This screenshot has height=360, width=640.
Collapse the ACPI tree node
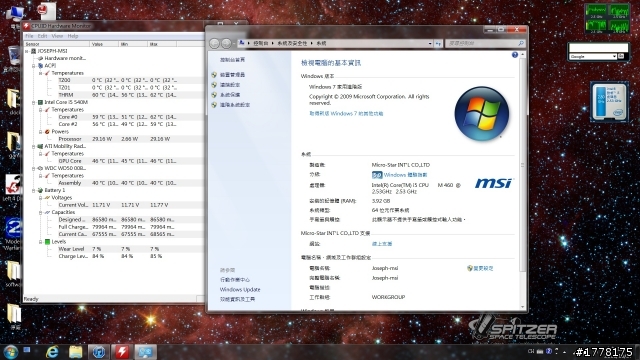click(x=33, y=66)
